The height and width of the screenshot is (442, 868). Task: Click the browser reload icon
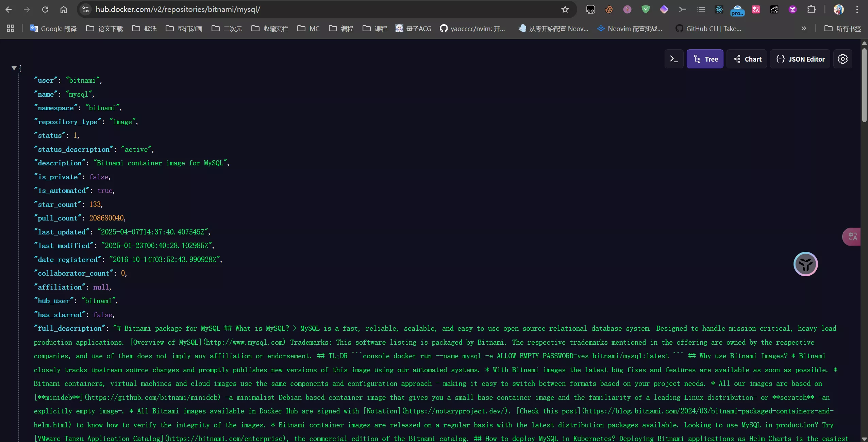[x=45, y=10]
